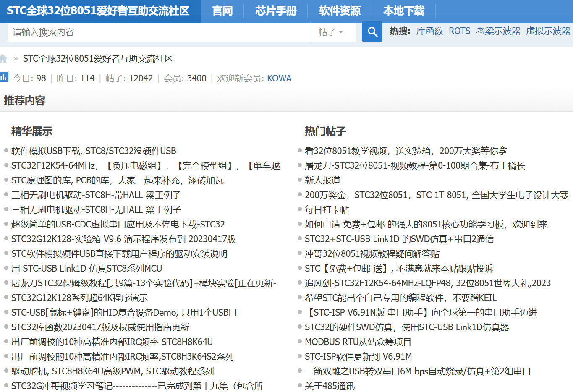Open post STC32F12K54-64MHz 负压电磁组
Viewport: 573px width, 392px height.
[x=146, y=165]
